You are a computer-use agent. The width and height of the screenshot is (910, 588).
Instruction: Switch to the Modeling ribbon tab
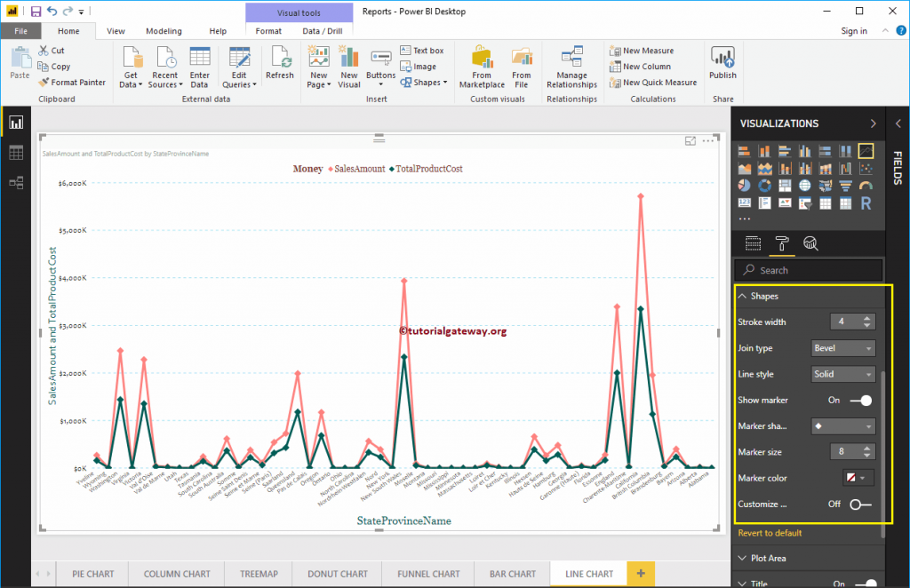point(164,29)
